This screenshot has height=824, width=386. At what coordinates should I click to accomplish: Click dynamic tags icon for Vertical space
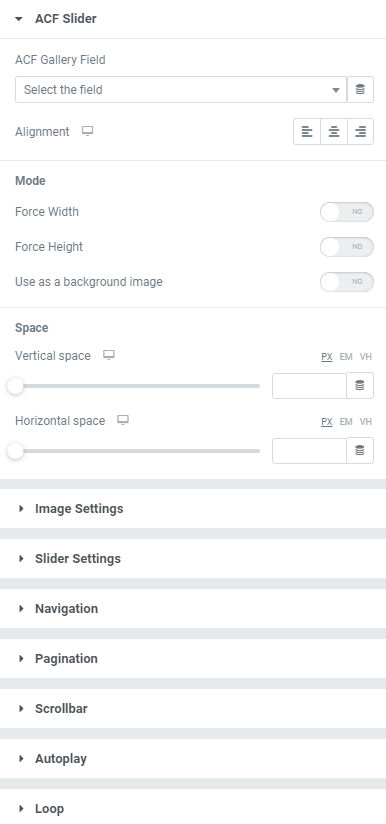pos(360,386)
